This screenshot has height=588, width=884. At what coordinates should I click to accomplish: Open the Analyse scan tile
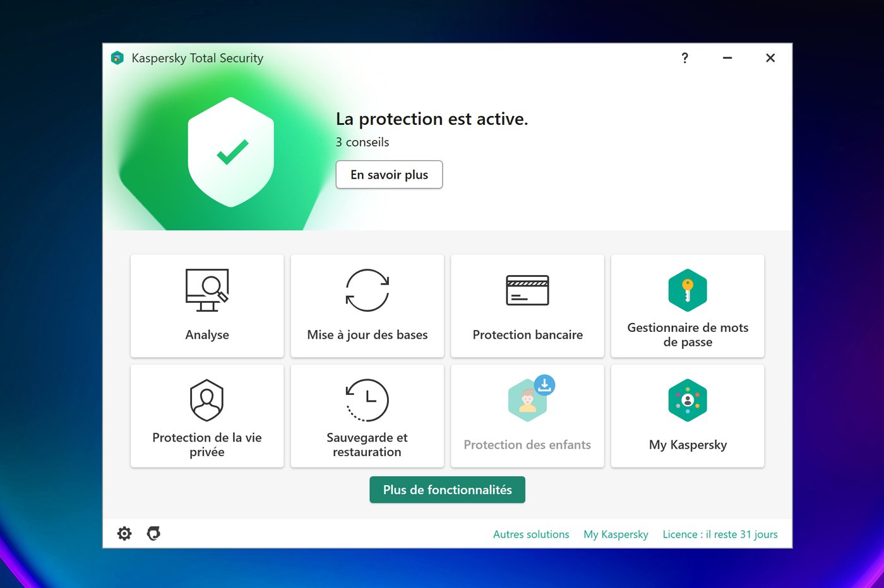pos(207,306)
